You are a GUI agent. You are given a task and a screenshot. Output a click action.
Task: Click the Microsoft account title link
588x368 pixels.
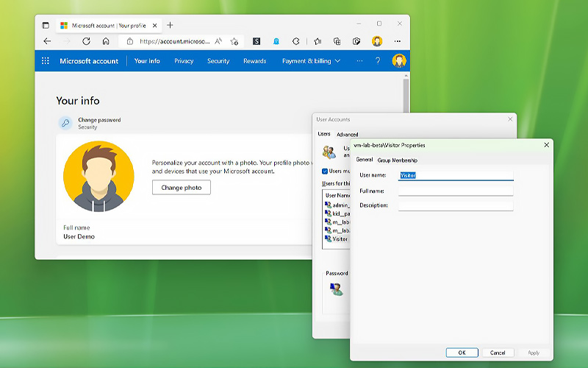coord(89,61)
